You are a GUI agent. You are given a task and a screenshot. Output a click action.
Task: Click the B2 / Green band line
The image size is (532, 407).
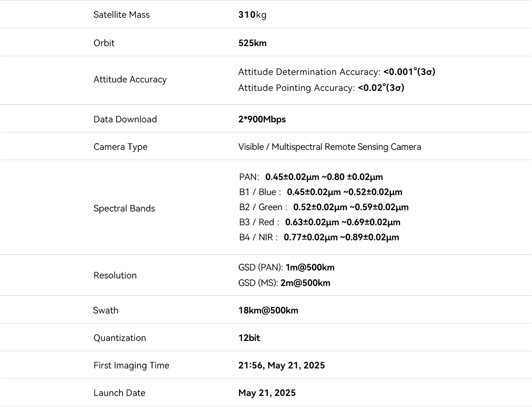pyautogui.click(x=323, y=207)
